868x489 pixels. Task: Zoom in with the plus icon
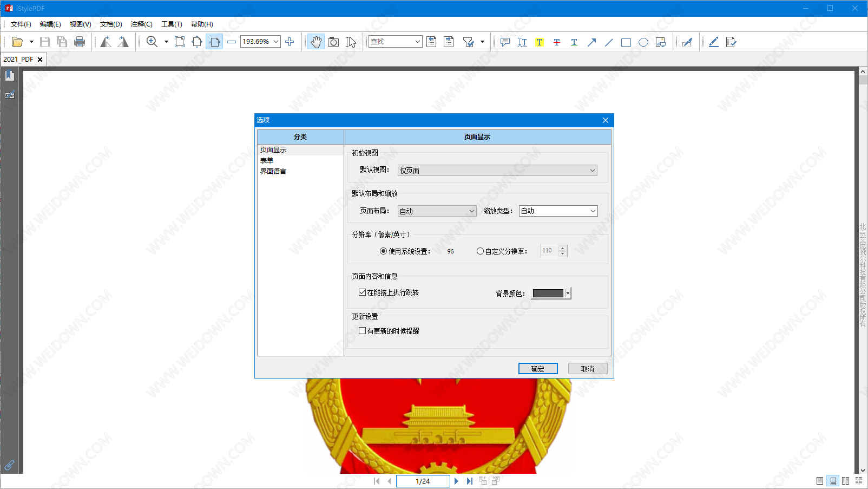point(290,42)
